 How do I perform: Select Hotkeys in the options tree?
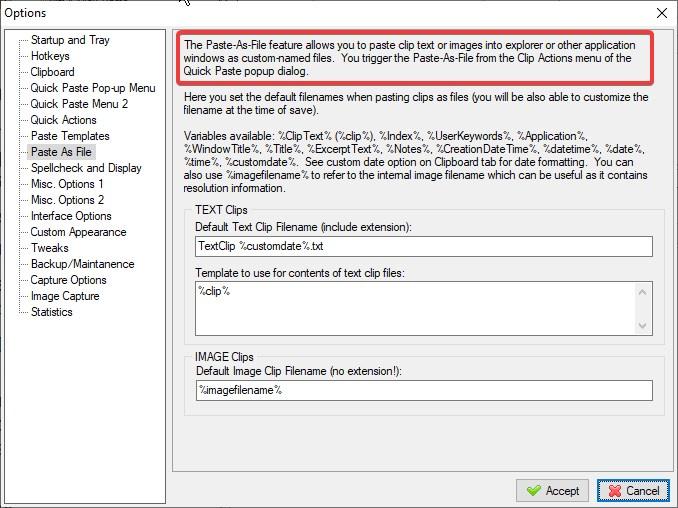pyautogui.click(x=50, y=56)
